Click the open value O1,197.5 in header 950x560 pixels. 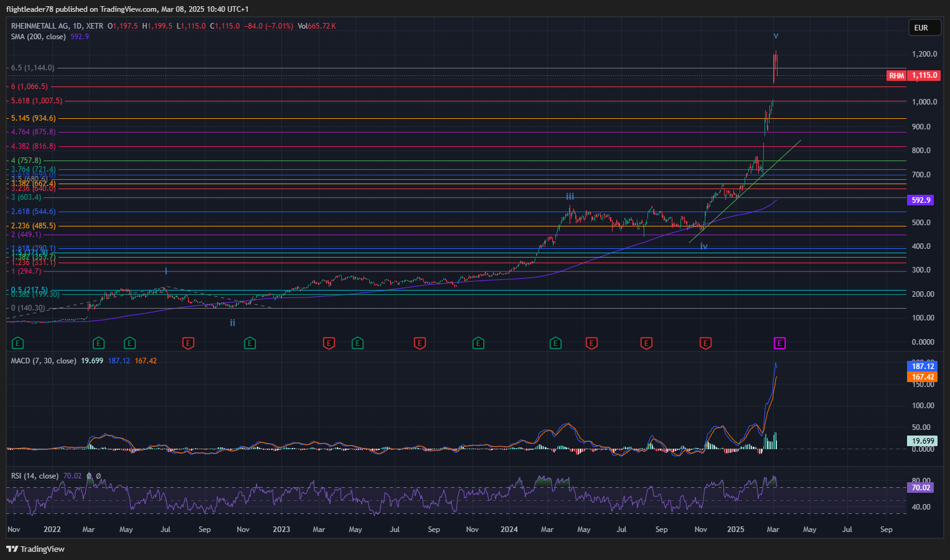(x=123, y=26)
